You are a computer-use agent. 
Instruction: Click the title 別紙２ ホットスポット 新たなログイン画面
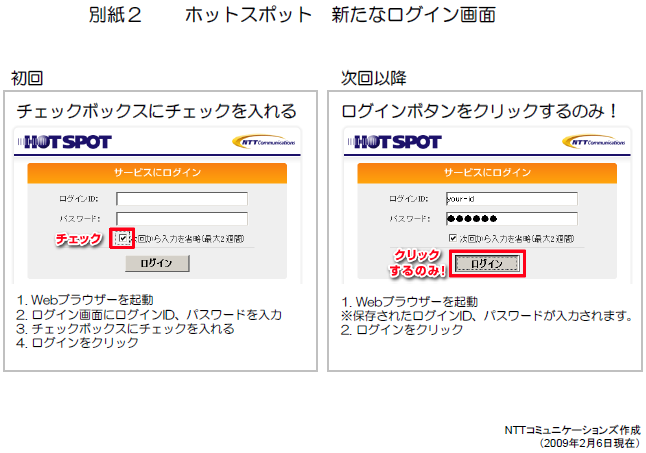[292, 15]
